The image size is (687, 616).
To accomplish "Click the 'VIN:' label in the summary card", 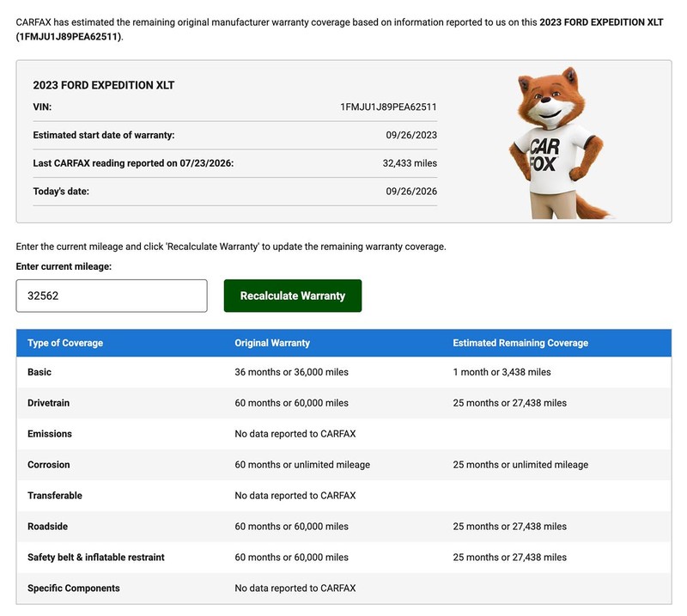I will 42,107.
